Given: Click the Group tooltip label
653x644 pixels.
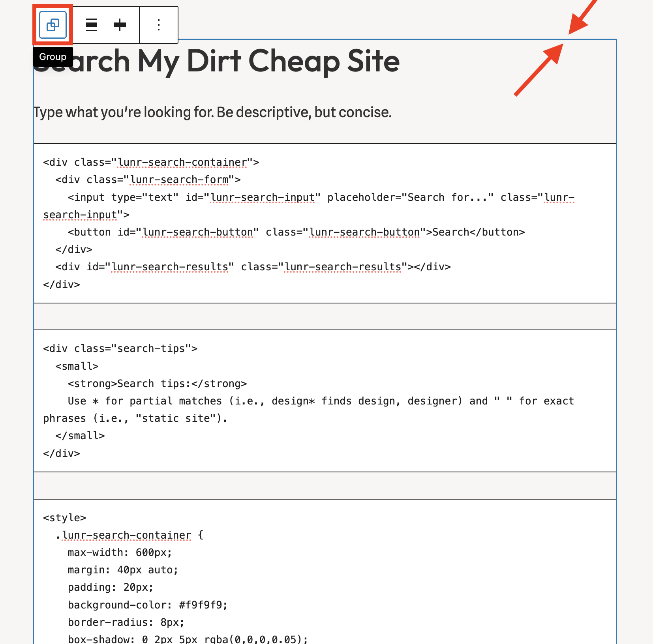Looking at the screenshot, I should tap(53, 56).
